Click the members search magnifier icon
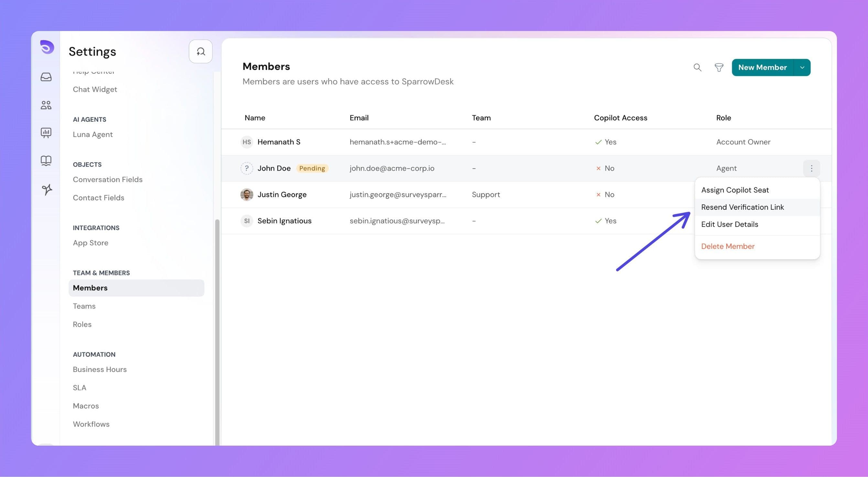Image resolution: width=868 pixels, height=477 pixels. pyautogui.click(x=697, y=67)
